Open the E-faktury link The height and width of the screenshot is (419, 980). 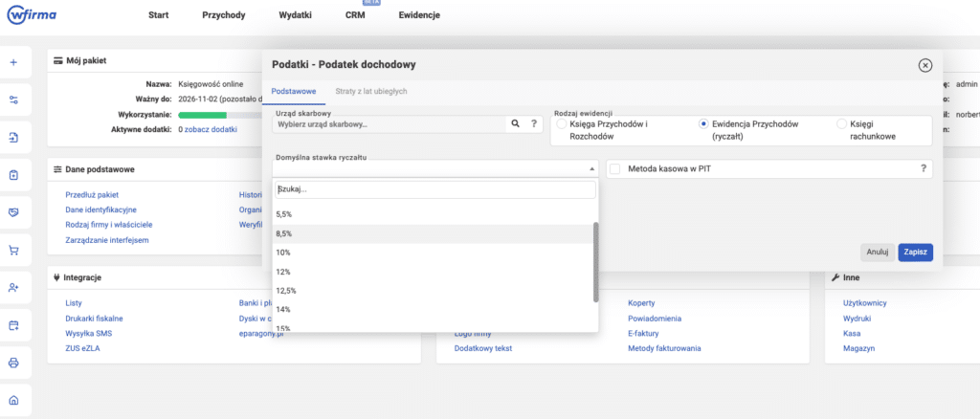pos(644,334)
